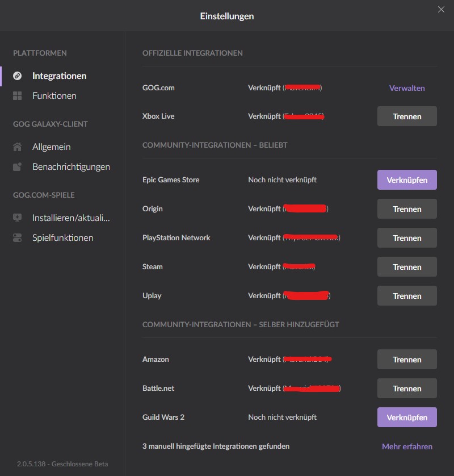The height and width of the screenshot is (476, 454).
Task: Click '3 manuell hingefügte Integrationen gefunden' text
Action: click(x=216, y=446)
